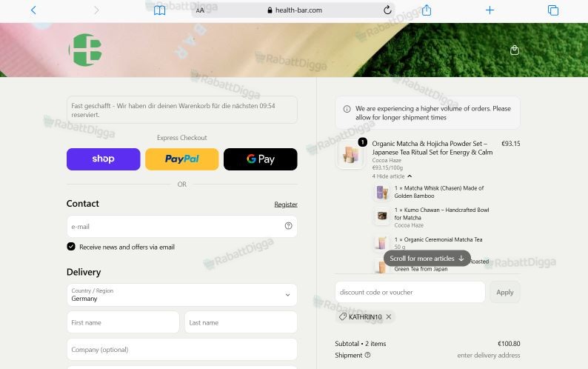Pay with the Google Pay button
This screenshot has height=369, width=588.
pos(261,159)
